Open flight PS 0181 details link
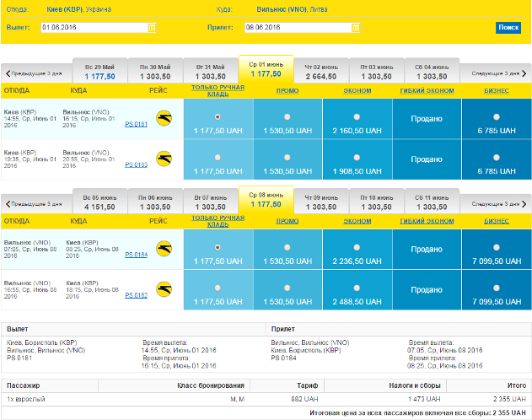The height and width of the screenshot is (420, 532). [136, 125]
